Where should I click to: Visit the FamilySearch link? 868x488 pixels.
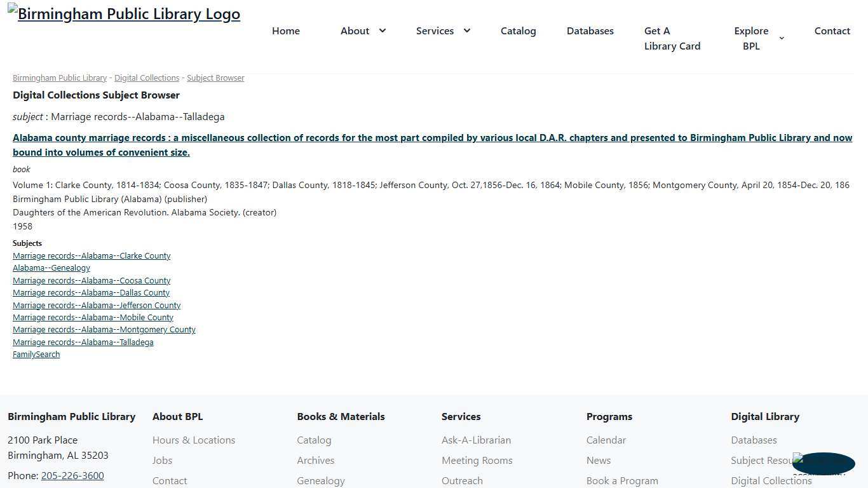click(36, 354)
